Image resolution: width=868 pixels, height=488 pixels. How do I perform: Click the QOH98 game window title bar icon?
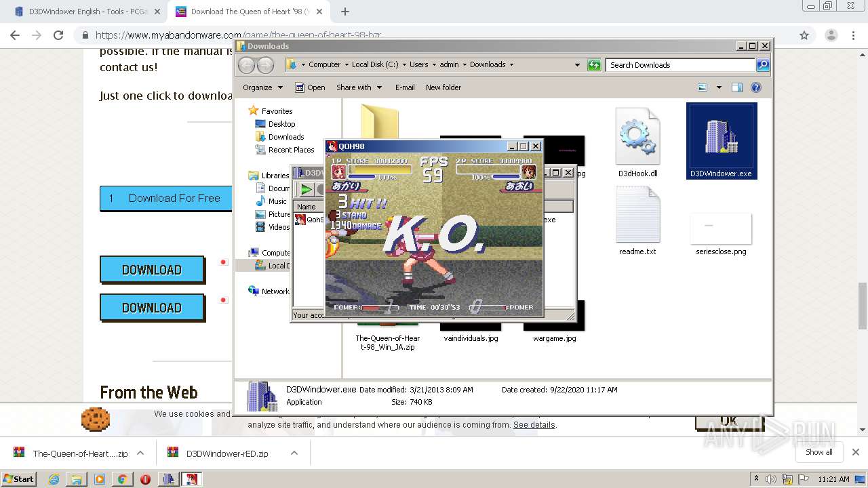(332, 146)
